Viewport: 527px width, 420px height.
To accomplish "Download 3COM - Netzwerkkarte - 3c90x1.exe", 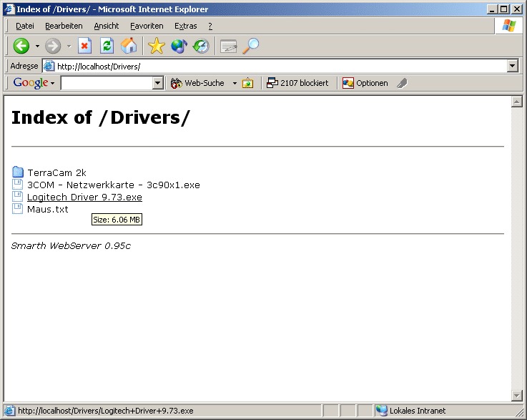I will pos(114,185).
